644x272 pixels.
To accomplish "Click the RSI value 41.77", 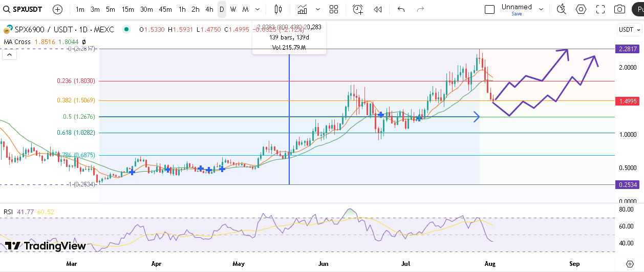I will point(25,212).
